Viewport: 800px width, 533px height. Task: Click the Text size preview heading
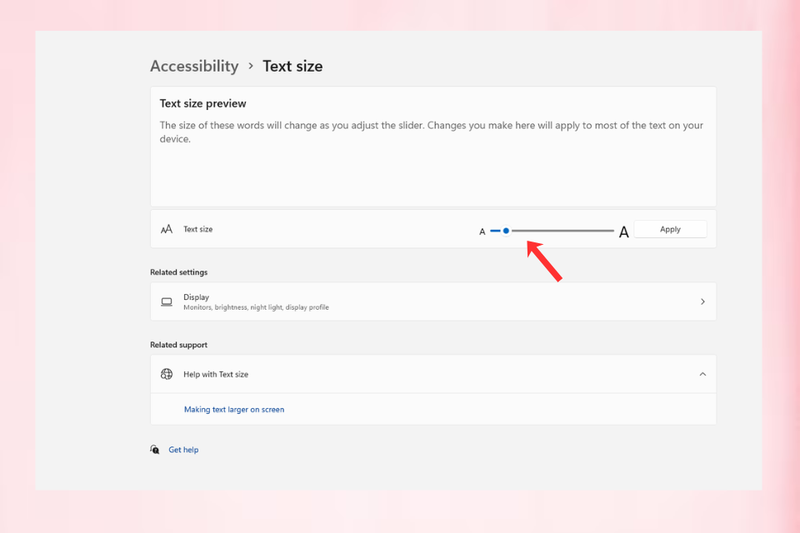(203, 104)
